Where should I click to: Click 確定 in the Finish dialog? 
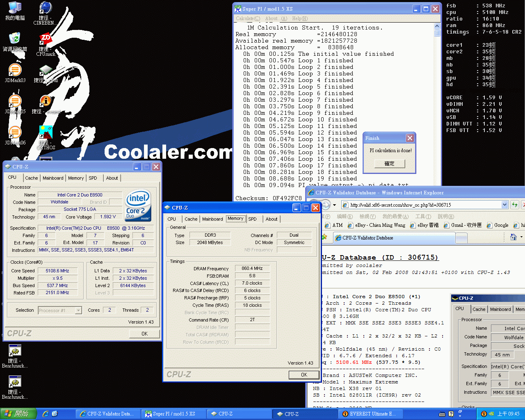click(390, 164)
